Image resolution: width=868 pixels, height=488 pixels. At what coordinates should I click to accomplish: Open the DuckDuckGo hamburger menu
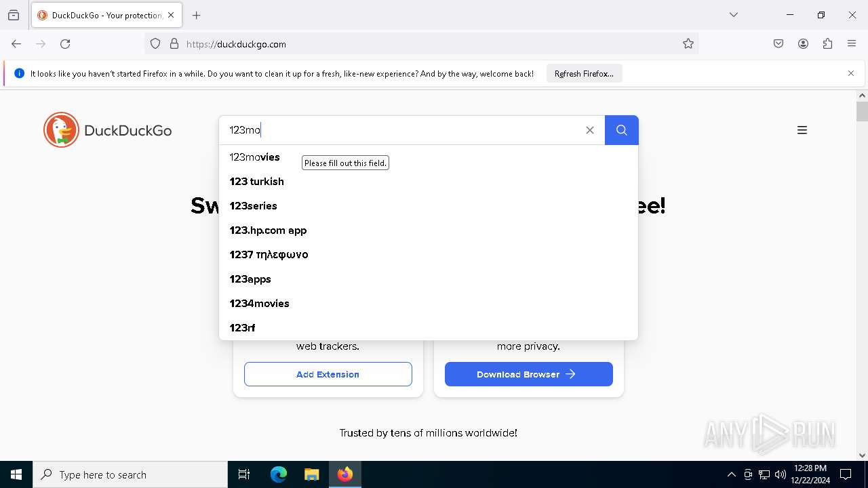(802, 130)
